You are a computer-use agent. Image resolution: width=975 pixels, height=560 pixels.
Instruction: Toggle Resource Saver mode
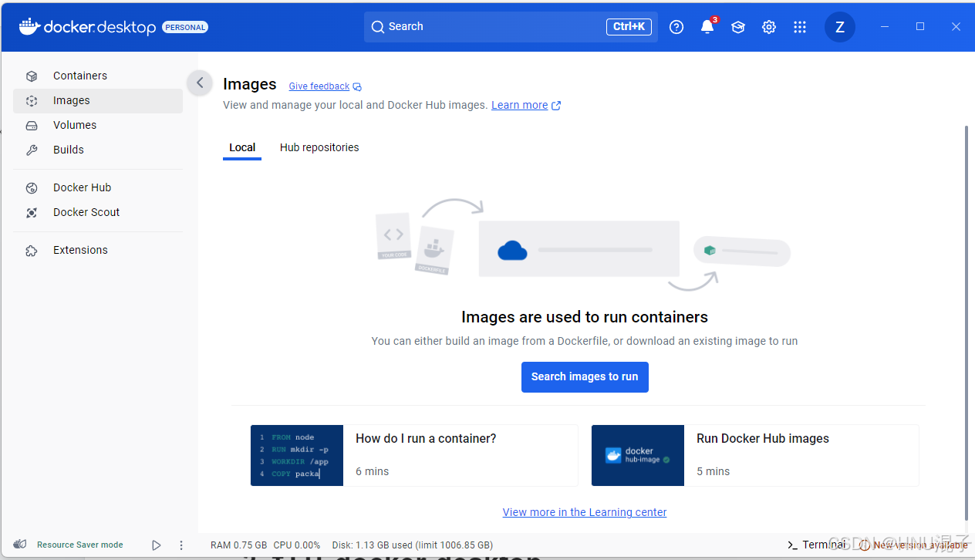tap(80, 545)
